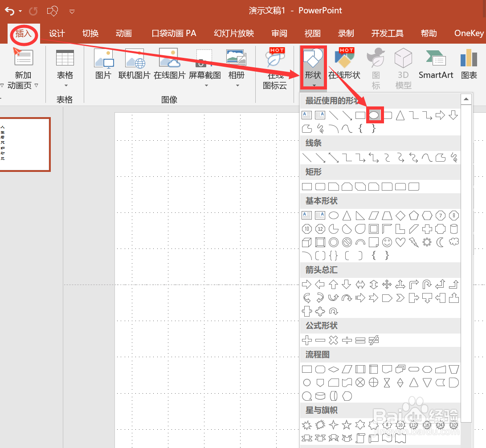Image resolution: width=486 pixels, height=448 pixels.
Task: Choose the pentagon in 基本形状
Action: (x=414, y=216)
